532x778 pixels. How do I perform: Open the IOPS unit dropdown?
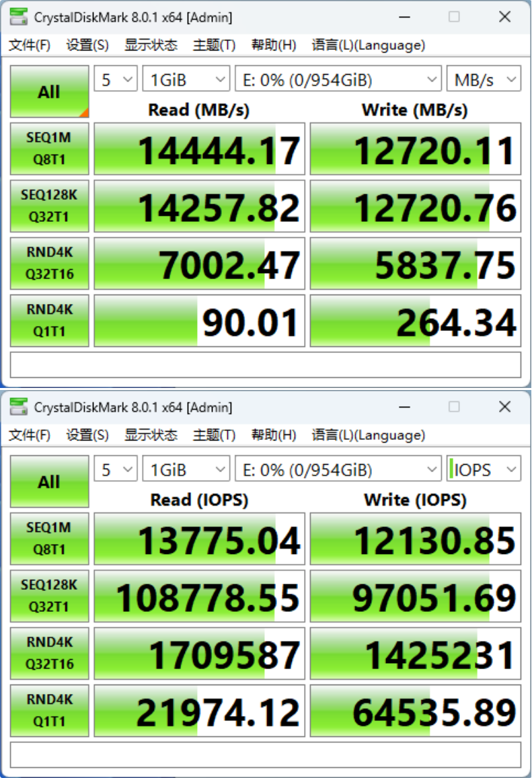point(484,470)
